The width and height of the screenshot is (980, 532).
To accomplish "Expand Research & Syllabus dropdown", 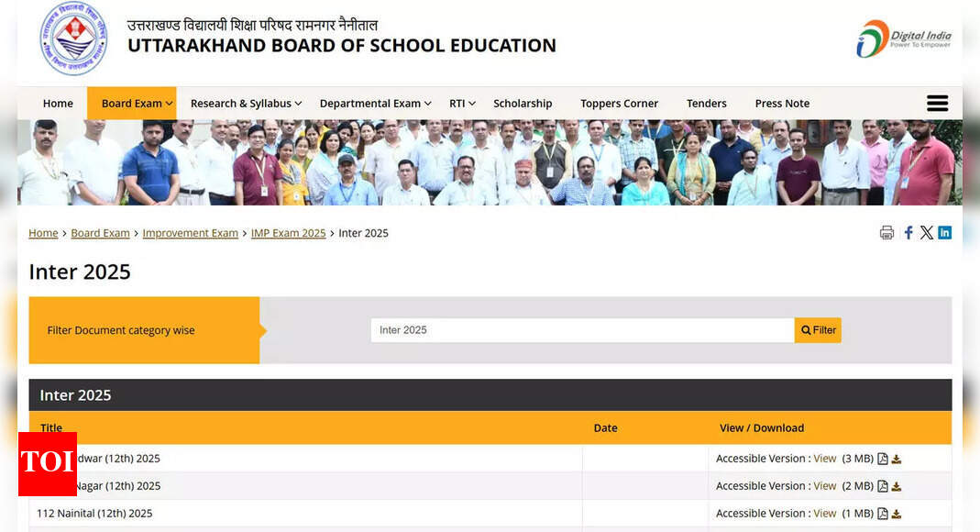I will (246, 104).
